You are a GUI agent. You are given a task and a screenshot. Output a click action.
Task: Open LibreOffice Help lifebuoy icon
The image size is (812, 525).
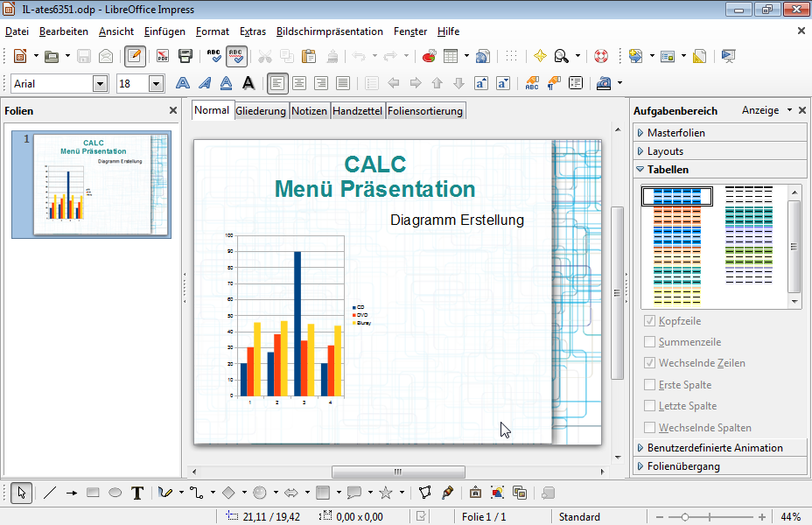(x=601, y=56)
